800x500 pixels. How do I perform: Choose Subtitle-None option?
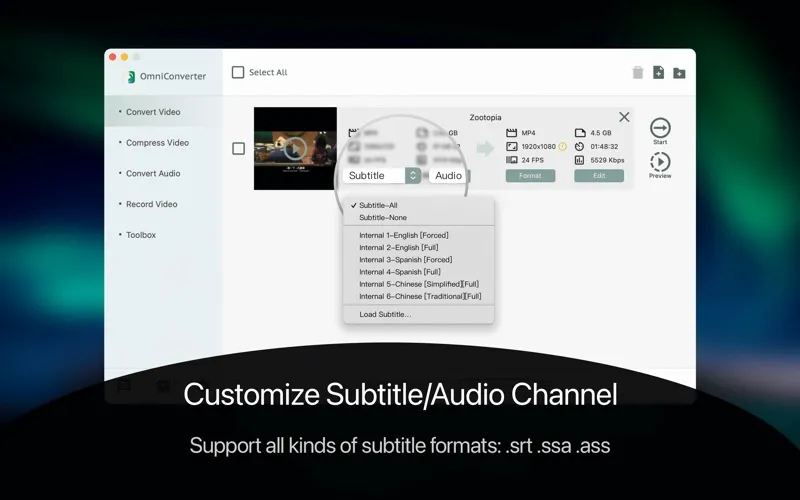(x=418, y=217)
